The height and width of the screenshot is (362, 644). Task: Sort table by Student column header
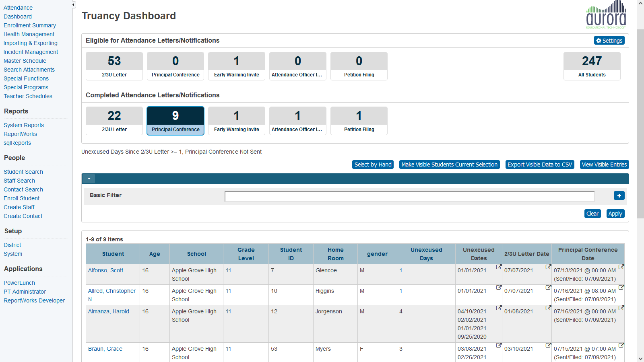click(113, 254)
